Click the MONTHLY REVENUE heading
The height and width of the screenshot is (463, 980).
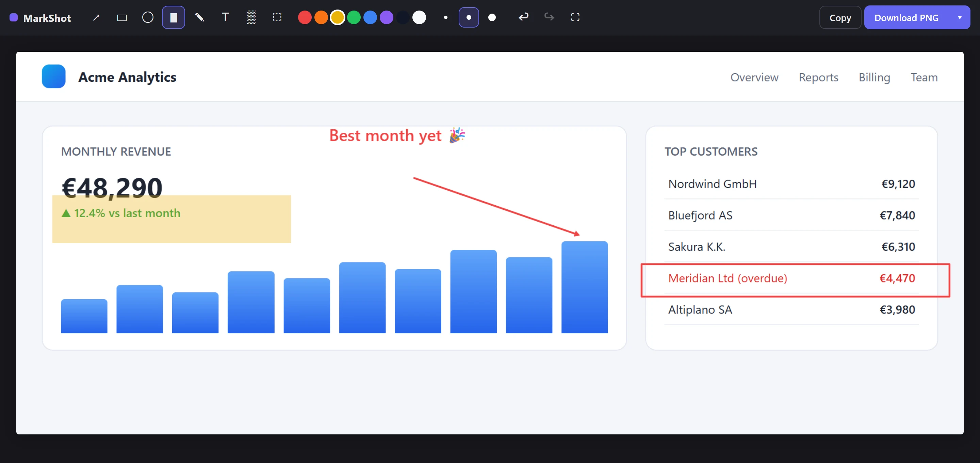tap(116, 151)
